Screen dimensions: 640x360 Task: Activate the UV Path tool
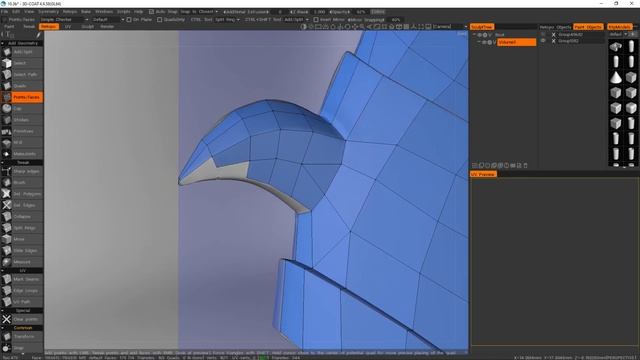[x=22, y=302]
